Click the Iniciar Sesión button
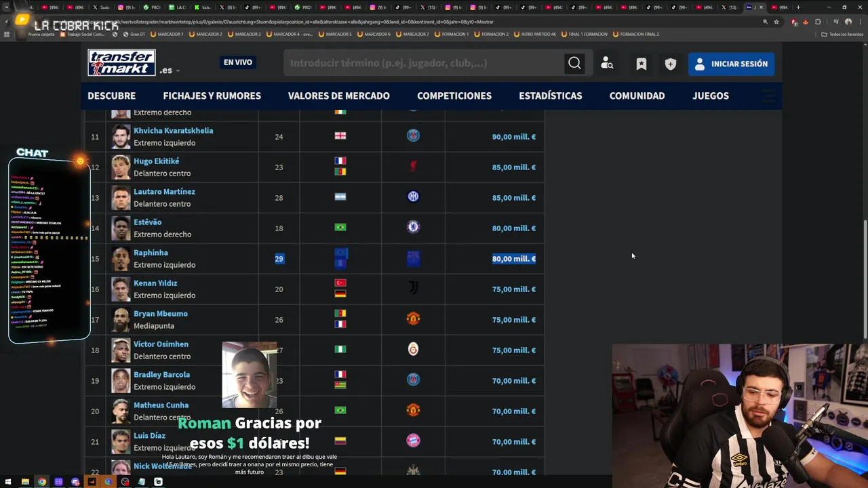This screenshot has width=868, height=488. click(731, 64)
